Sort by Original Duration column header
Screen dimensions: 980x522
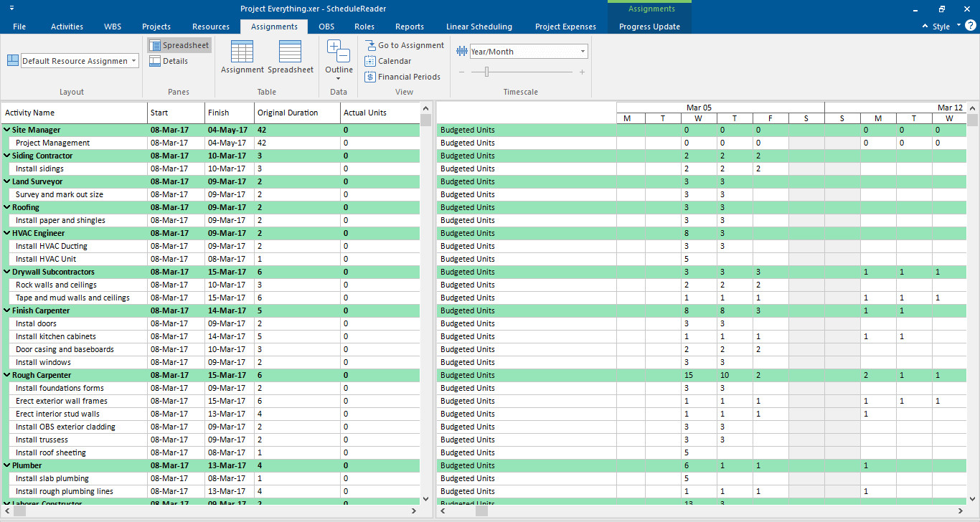[x=298, y=113]
